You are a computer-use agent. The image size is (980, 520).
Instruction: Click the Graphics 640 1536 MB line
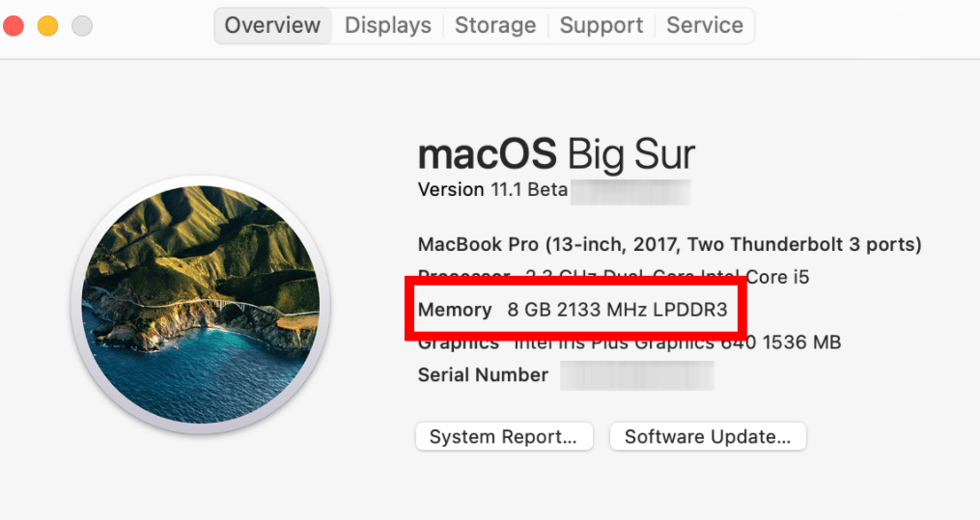[x=629, y=343]
